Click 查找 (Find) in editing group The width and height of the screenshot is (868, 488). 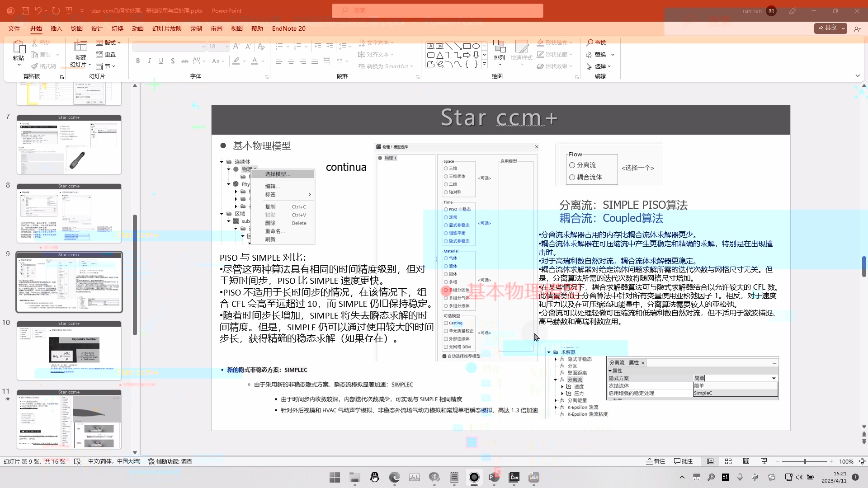pyautogui.click(x=596, y=42)
